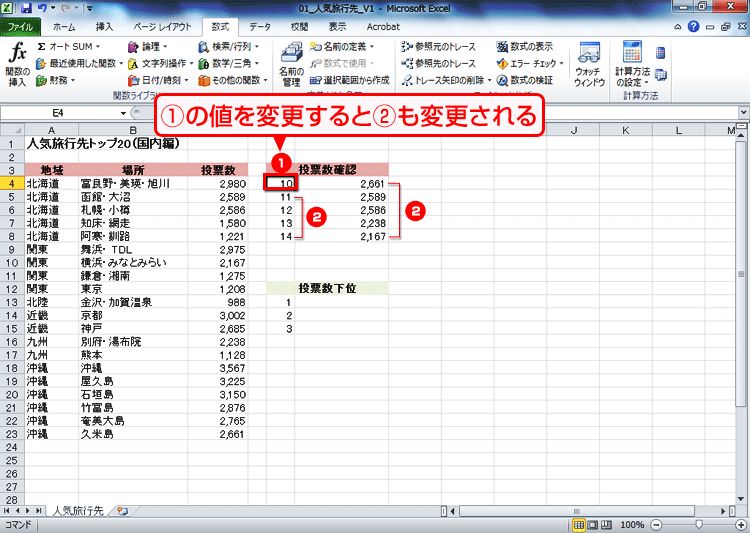Screen dimensions: 750x533
Task: Switch to Normal view in status bar
Action: (579, 525)
